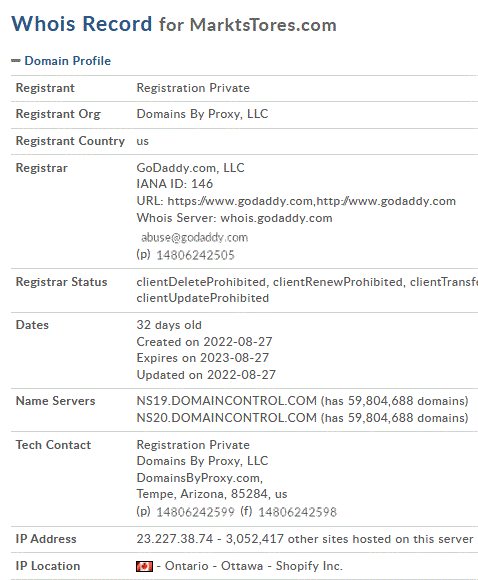This screenshot has height=580, width=478.
Task: Click GoDaddy.com, LLC registrar name
Action: click(x=191, y=168)
